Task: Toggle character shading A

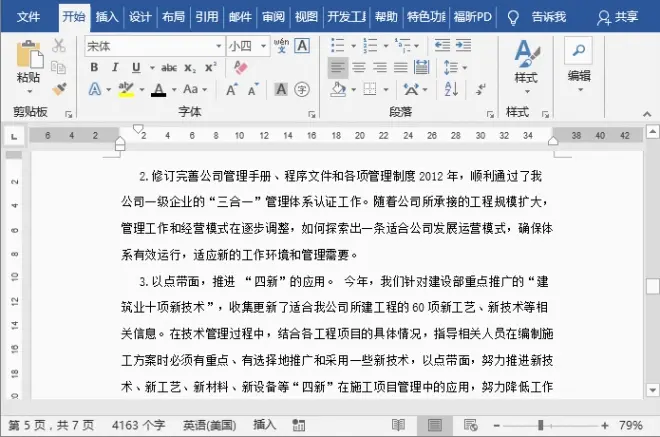Action: [x=281, y=89]
